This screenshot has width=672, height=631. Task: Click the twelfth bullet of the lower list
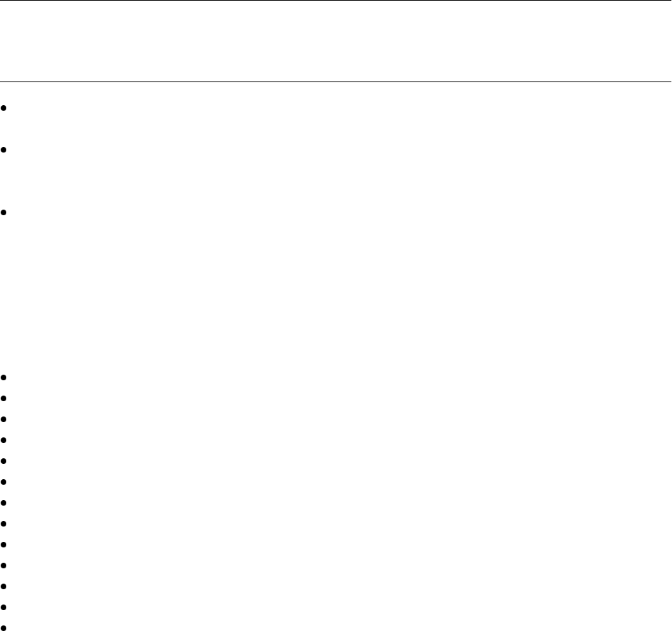3,607
